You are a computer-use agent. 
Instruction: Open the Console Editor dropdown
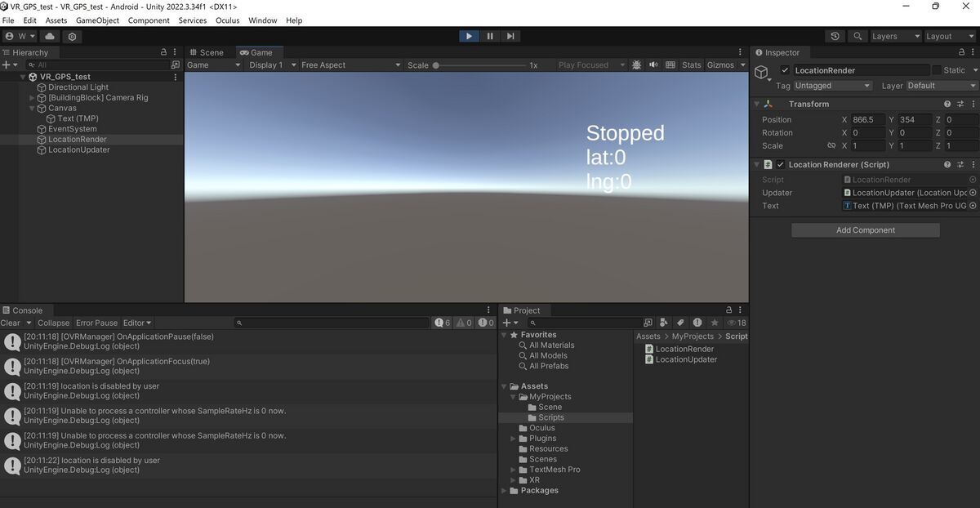pos(137,323)
